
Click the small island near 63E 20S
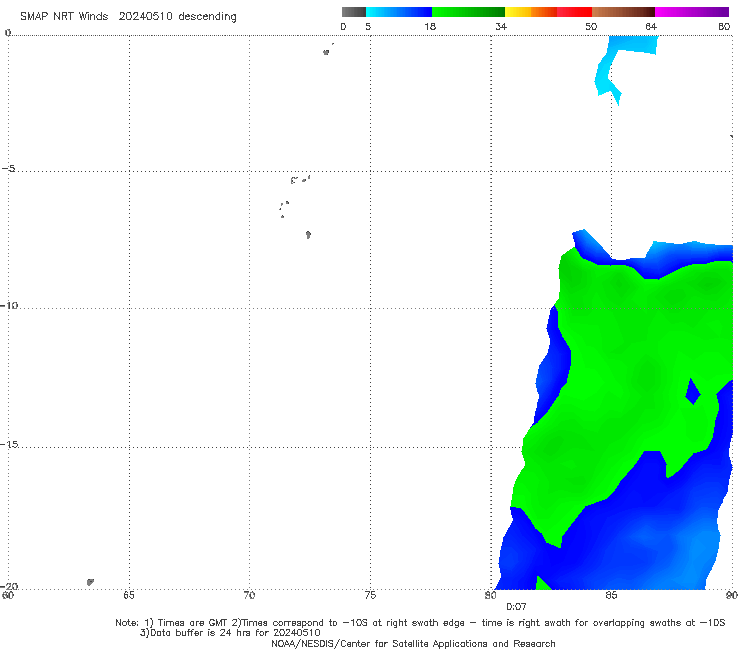90,582
